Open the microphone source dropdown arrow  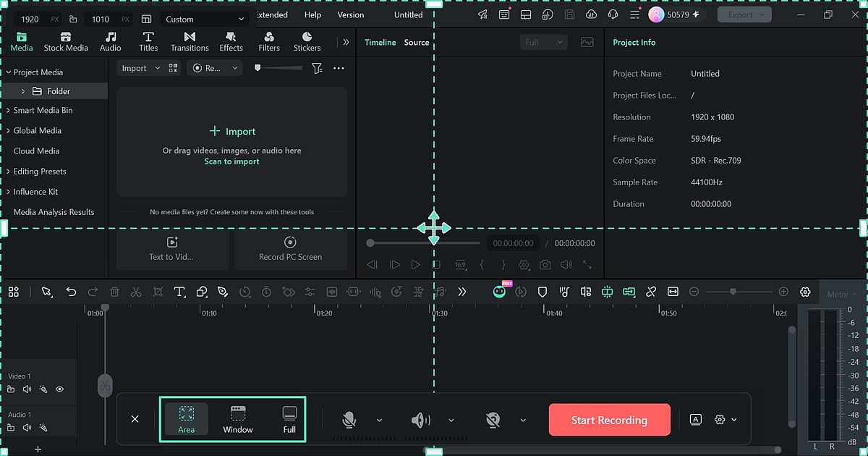379,420
